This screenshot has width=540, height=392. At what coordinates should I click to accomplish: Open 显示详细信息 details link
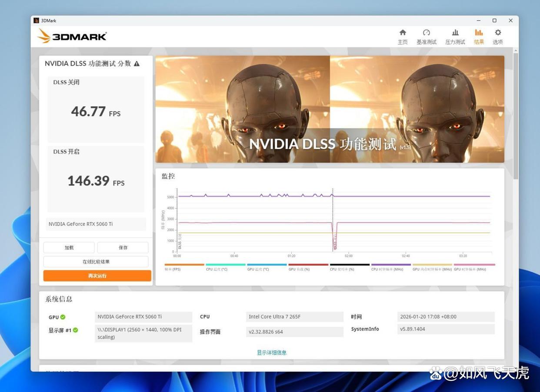click(x=272, y=352)
